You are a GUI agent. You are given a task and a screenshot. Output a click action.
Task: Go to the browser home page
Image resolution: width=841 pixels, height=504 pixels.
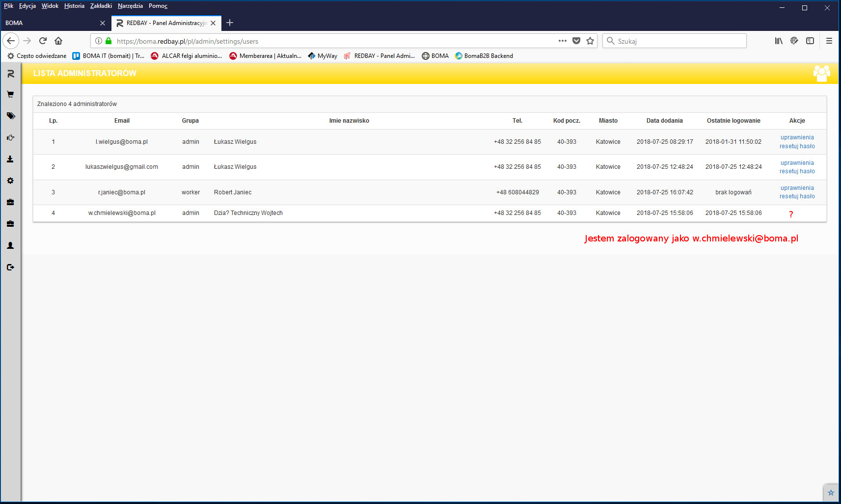(58, 41)
